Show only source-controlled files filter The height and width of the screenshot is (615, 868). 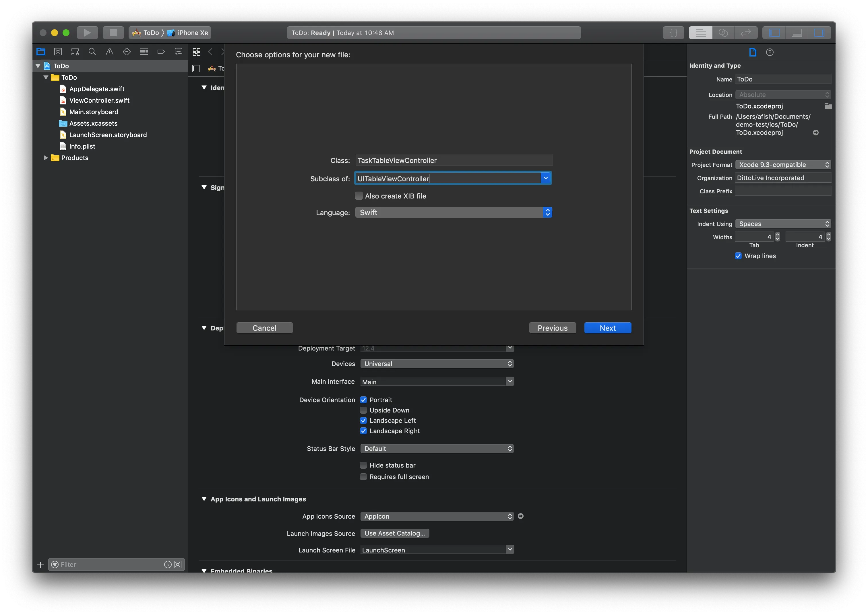click(x=177, y=565)
